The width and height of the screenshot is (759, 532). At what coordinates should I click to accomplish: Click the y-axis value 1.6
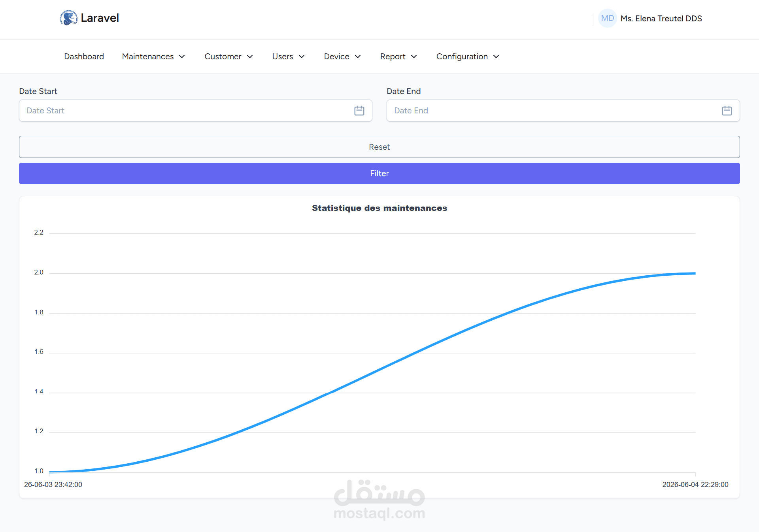[39, 352]
